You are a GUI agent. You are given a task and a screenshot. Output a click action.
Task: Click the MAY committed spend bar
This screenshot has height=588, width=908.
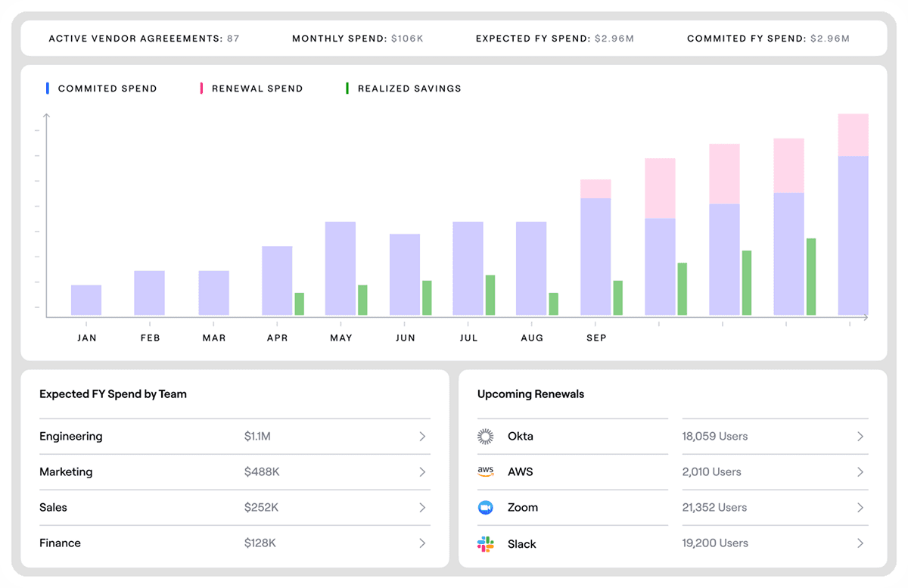pos(340,269)
